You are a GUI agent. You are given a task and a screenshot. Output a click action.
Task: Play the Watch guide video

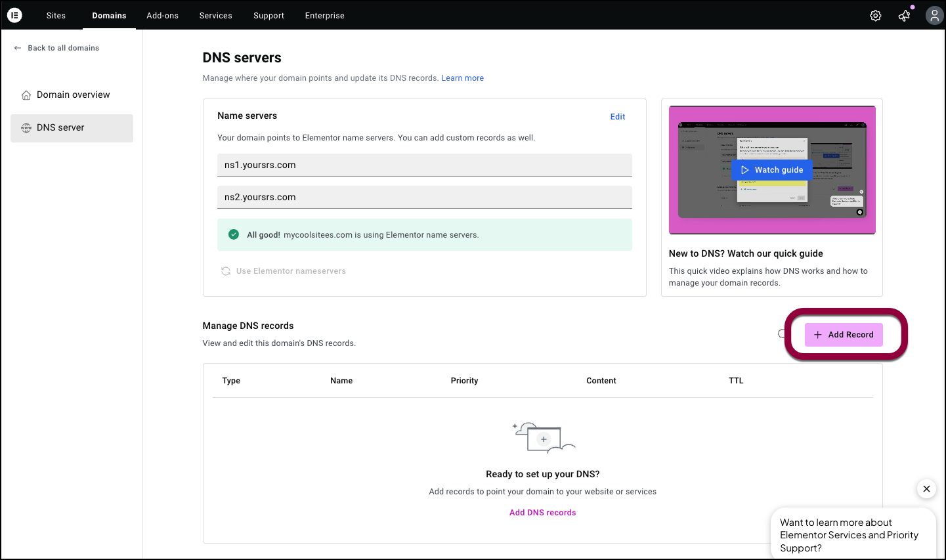pyautogui.click(x=771, y=170)
